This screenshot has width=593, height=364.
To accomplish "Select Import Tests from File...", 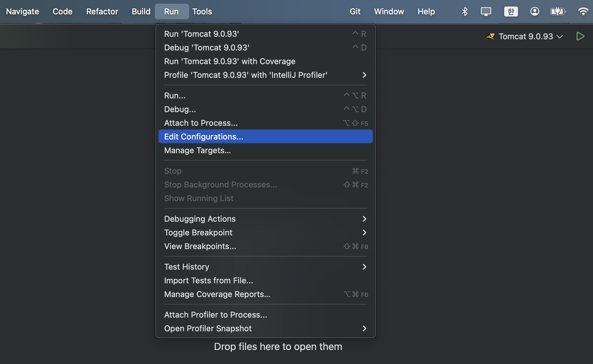I will point(265,281).
